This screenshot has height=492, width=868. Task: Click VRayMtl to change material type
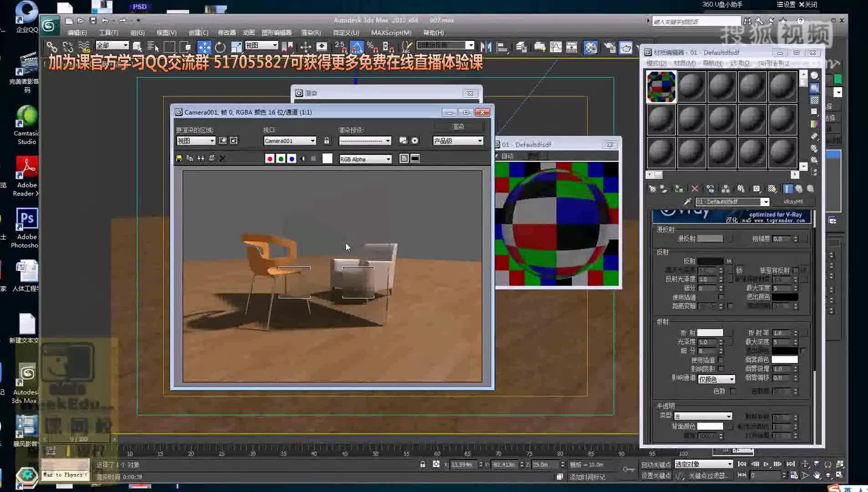tap(794, 201)
